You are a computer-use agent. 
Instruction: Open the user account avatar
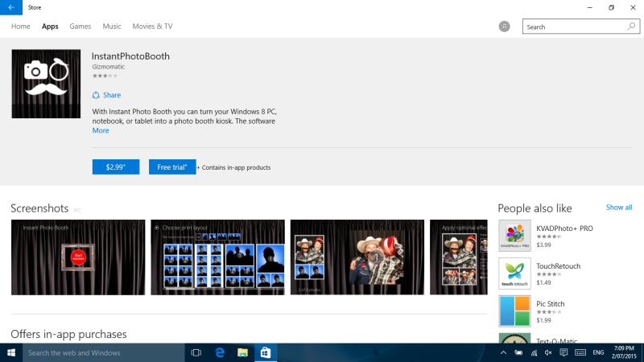pos(505,27)
